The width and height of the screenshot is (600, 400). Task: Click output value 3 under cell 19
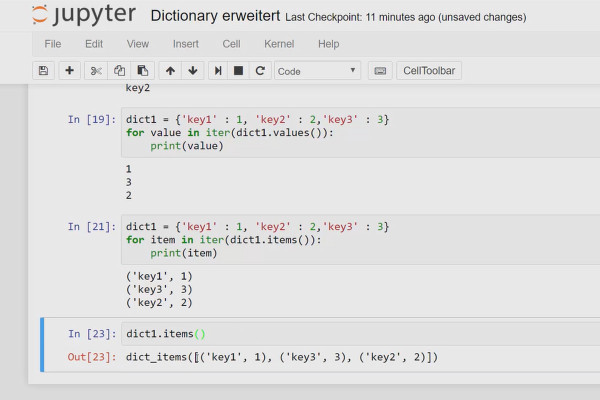(129, 182)
